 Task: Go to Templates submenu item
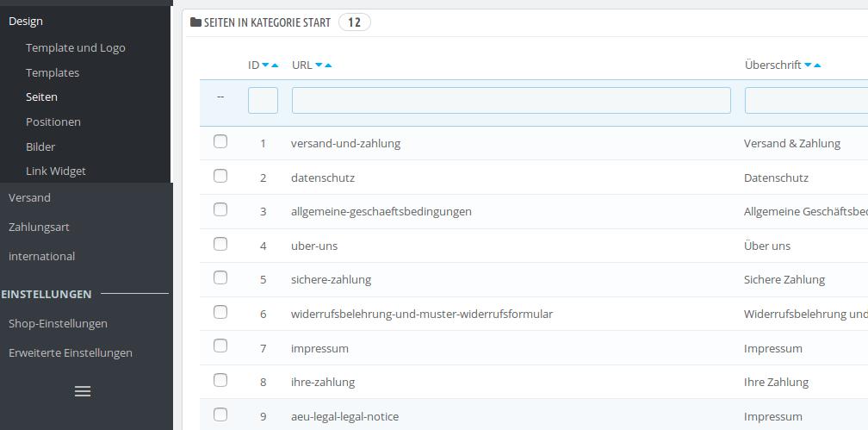point(53,72)
